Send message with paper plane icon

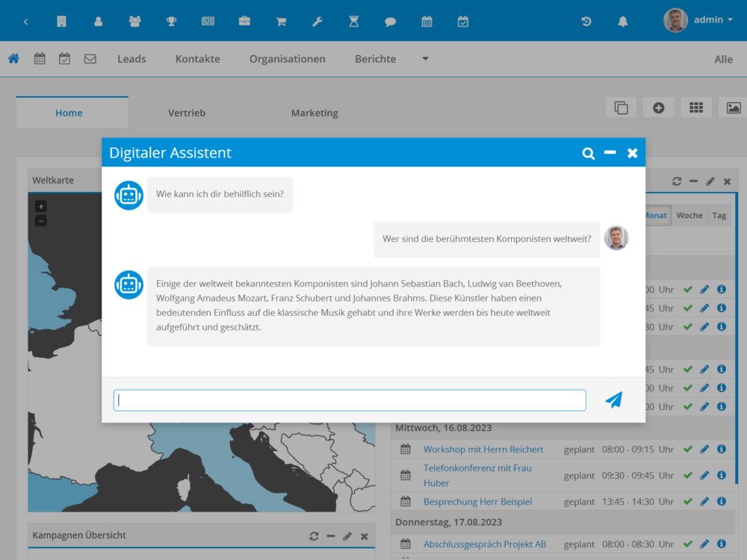coord(613,400)
